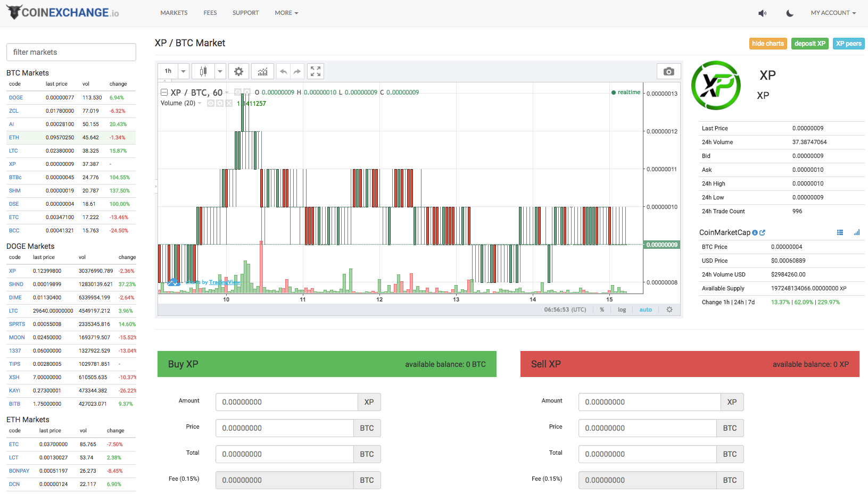Switch to night mode moon icon
Screen dimensions: 868x494
coord(790,13)
